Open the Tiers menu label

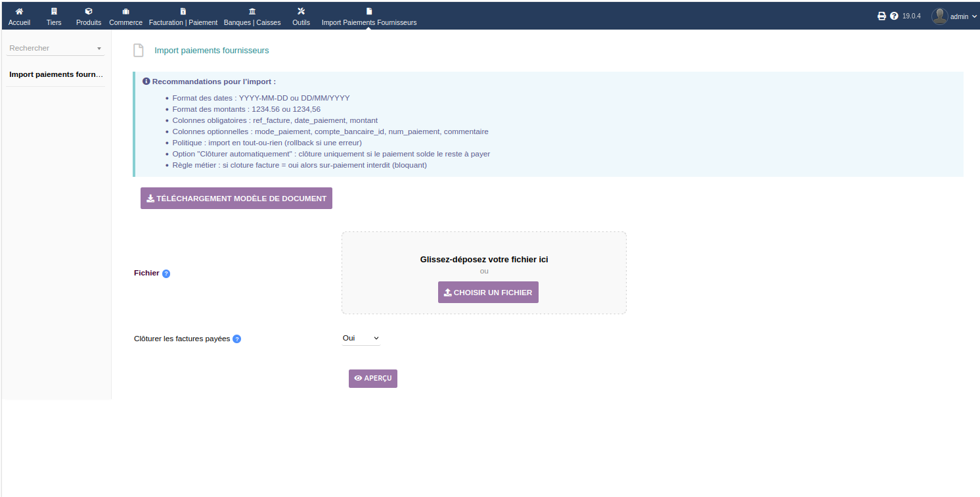pyautogui.click(x=54, y=22)
